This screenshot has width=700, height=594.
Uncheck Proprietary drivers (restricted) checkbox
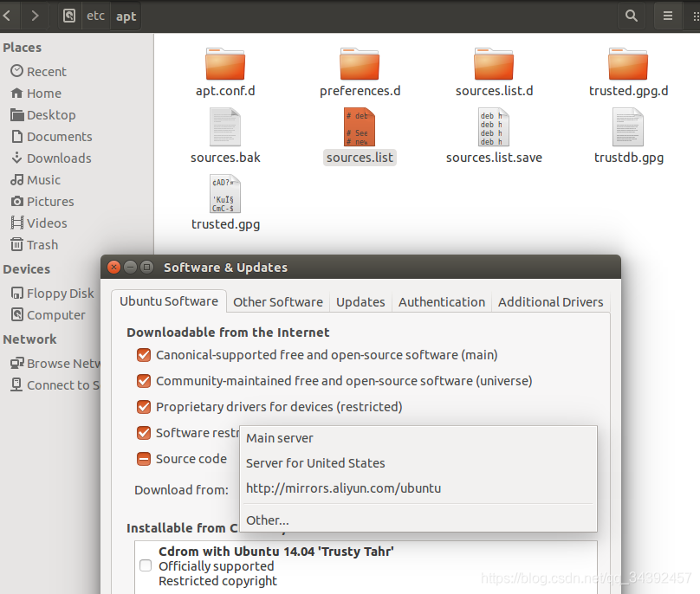144,407
